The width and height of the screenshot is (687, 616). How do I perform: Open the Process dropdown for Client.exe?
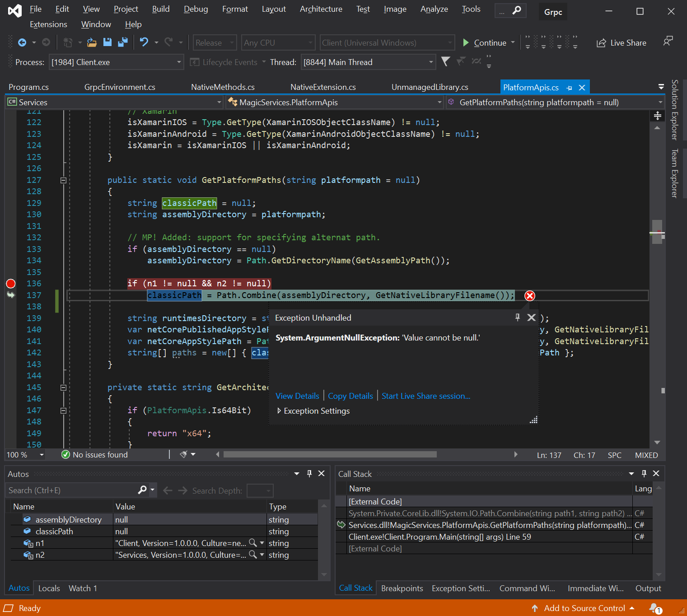tap(179, 62)
